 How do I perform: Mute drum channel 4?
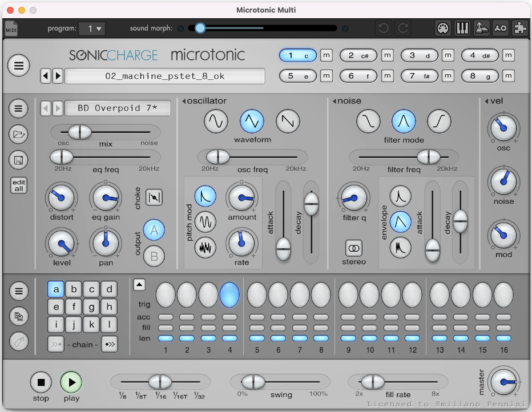click(x=508, y=55)
